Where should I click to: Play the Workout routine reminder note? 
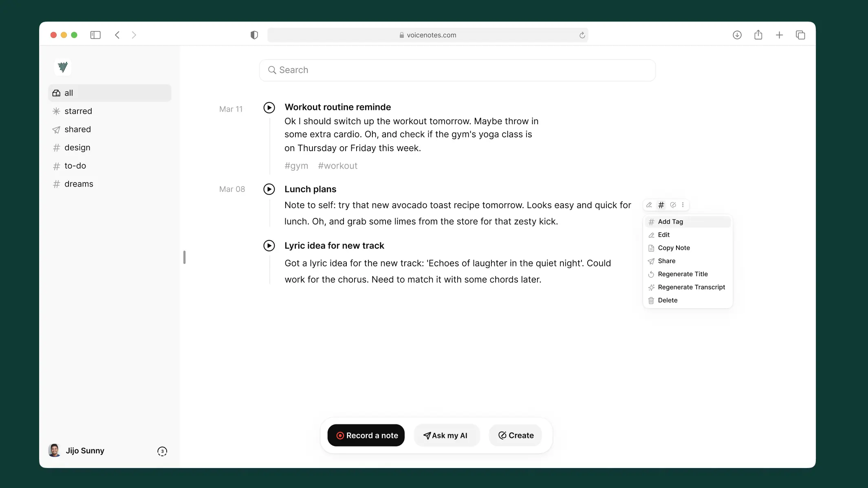pyautogui.click(x=269, y=108)
